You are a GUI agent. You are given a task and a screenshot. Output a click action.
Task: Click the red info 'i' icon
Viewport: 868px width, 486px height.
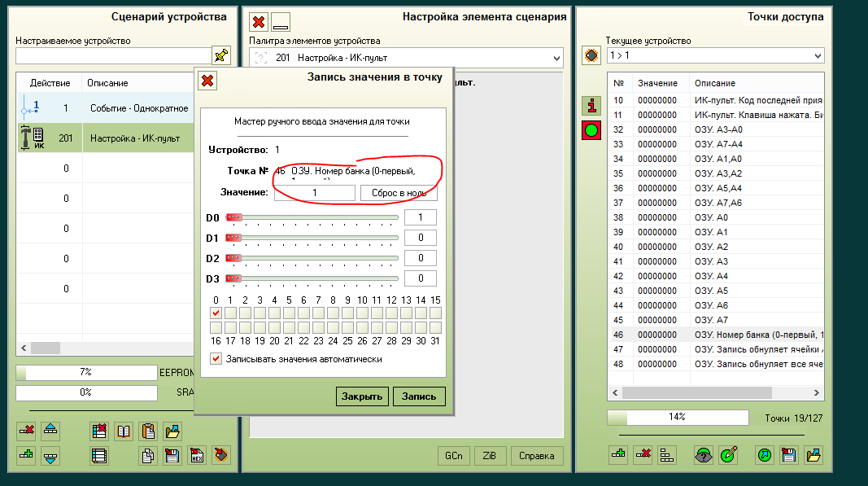pyautogui.click(x=591, y=106)
